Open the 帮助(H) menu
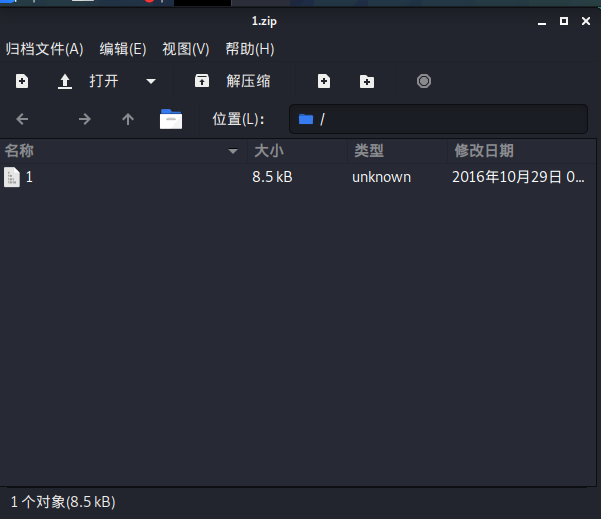This screenshot has width=601, height=519. point(250,49)
